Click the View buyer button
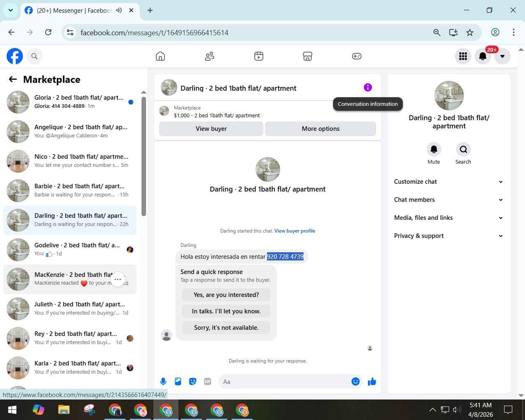 [211, 129]
